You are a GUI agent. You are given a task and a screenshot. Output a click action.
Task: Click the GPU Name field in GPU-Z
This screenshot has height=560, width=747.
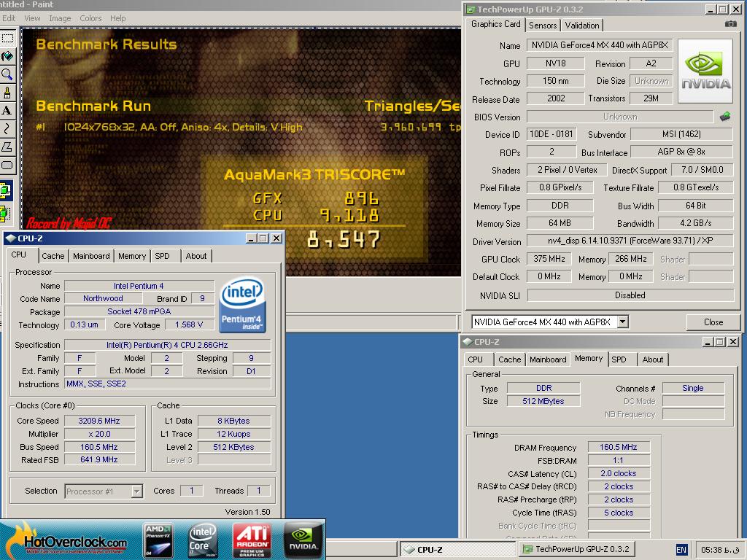pos(600,45)
